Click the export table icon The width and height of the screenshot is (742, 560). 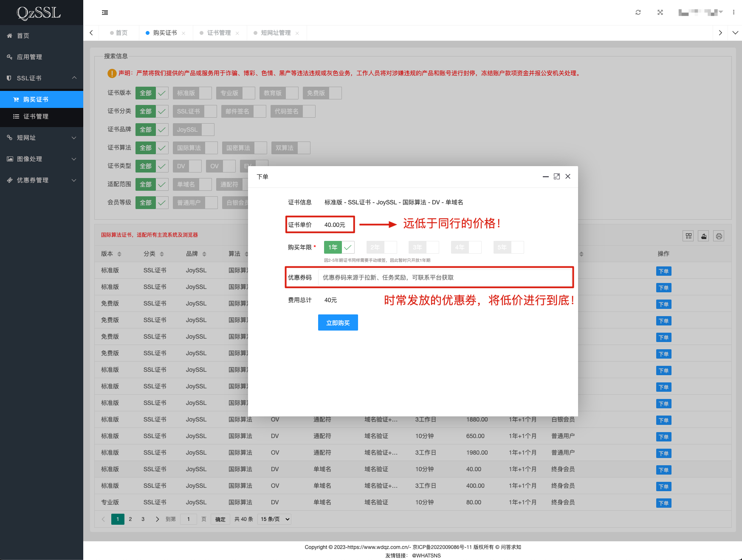point(704,236)
